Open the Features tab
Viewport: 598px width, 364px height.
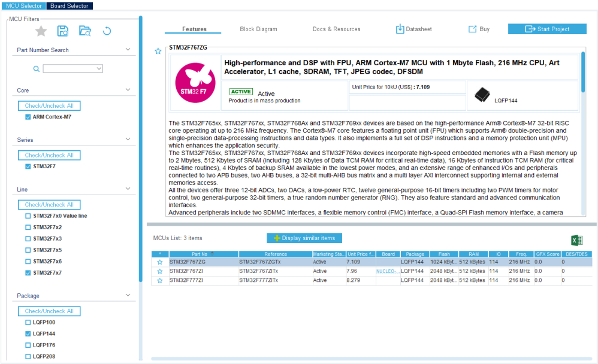[194, 29]
